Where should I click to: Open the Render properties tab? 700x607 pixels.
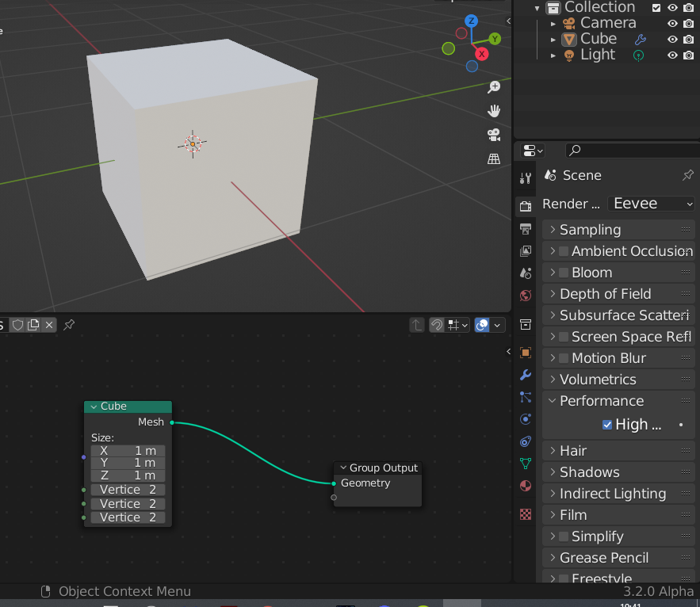point(526,206)
